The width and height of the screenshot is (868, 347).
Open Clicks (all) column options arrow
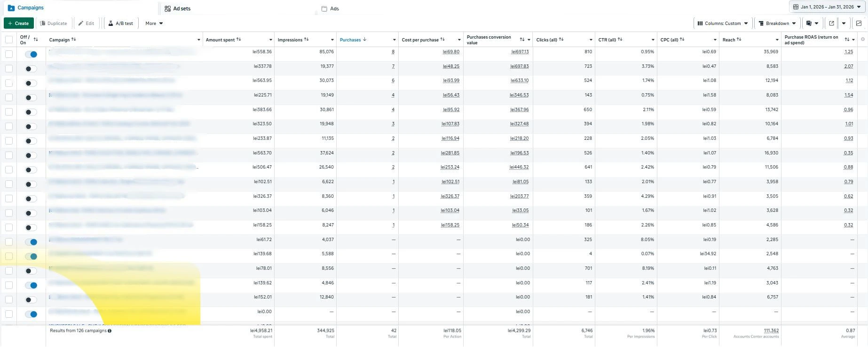[591, 40]
